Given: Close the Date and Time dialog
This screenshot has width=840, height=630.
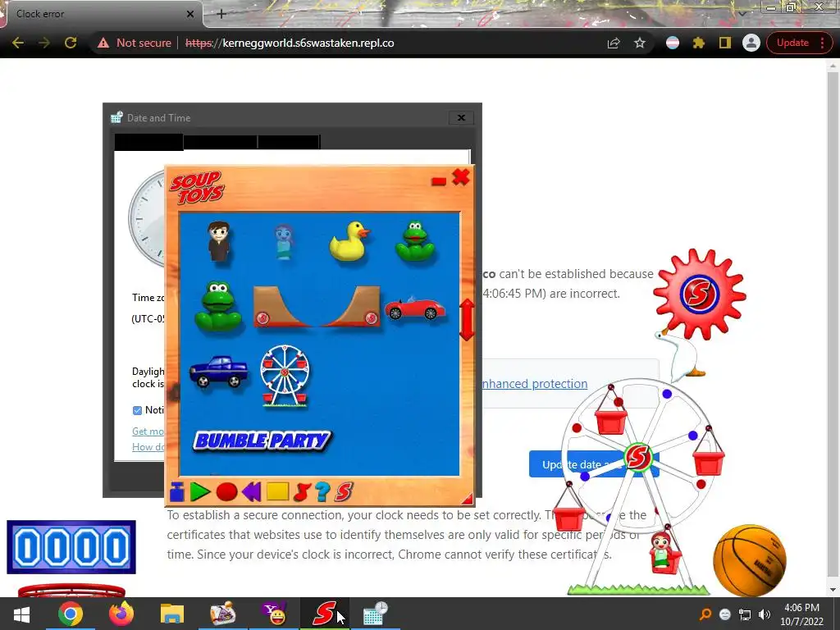Looking at the screenshot, I should pos(461,118).
